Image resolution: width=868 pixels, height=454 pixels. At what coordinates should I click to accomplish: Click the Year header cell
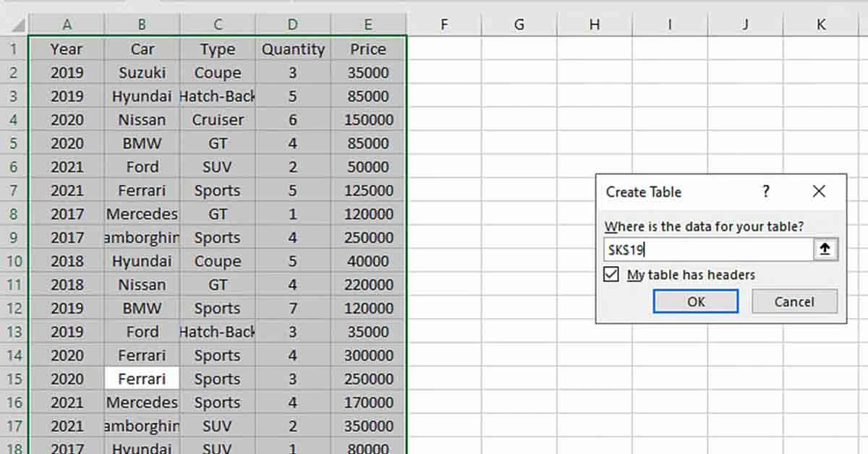67,49
